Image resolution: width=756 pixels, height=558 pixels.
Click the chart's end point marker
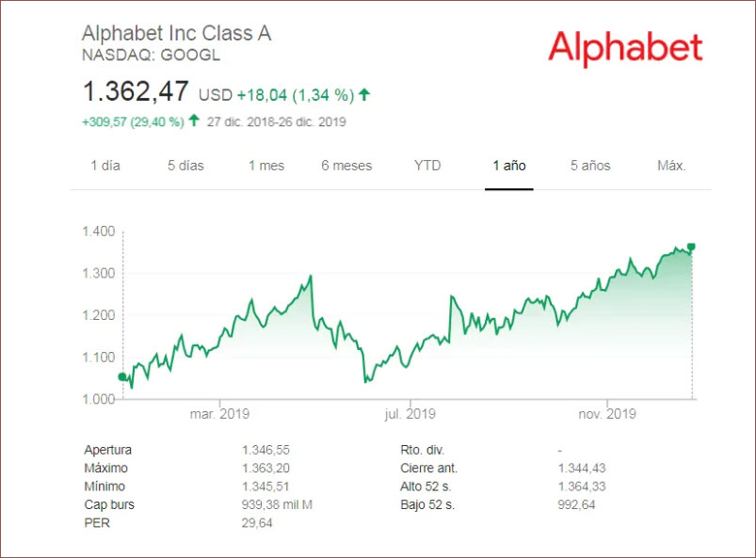pyautogui.click(x=692, y=247)
